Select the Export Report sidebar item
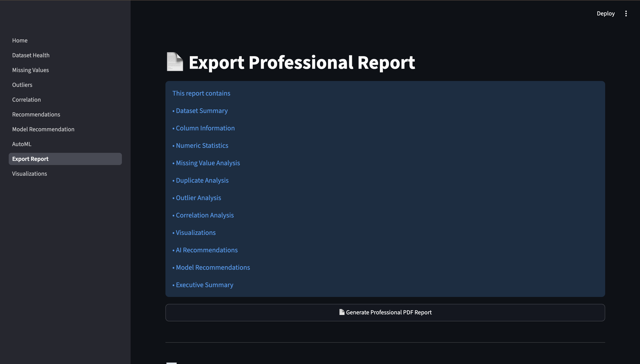Image resolution: width=640 pixels, height=364 pixels. (x=65, y=159)
